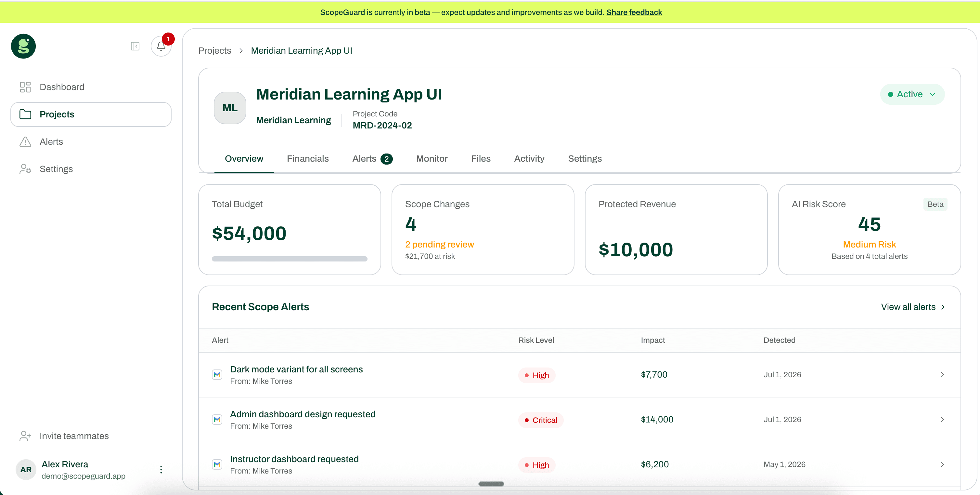This screenshot has height=495, width=980.
Task: Click the AR user avatar
Action: (x=26, y=470)
